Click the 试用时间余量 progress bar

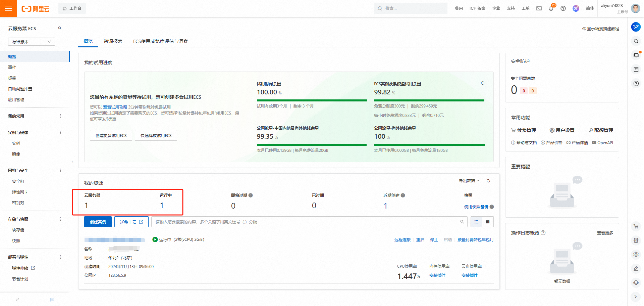(312, 100)
